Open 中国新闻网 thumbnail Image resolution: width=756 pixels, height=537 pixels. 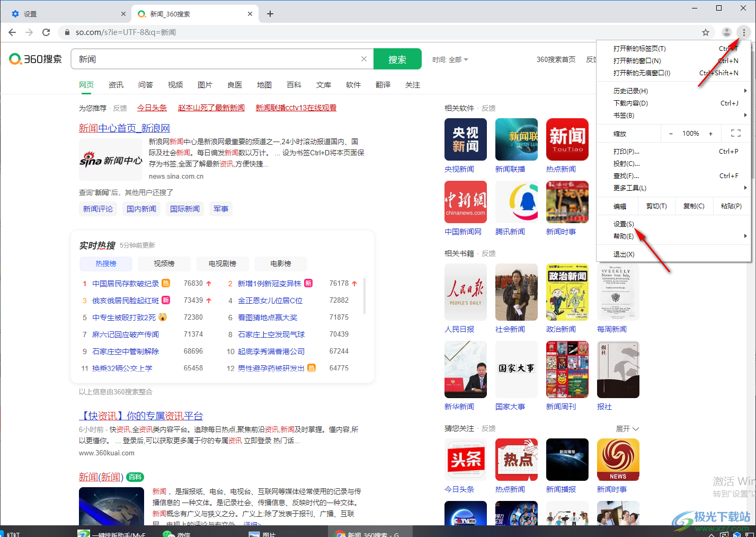point(466,202)
